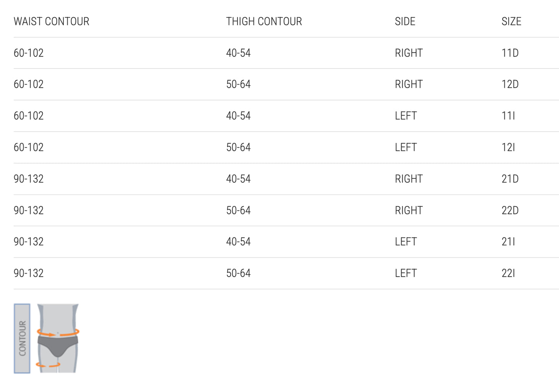Click the WAIST CONTOUR column header
This screenshot has width=559, height=392.
(51, 22)
